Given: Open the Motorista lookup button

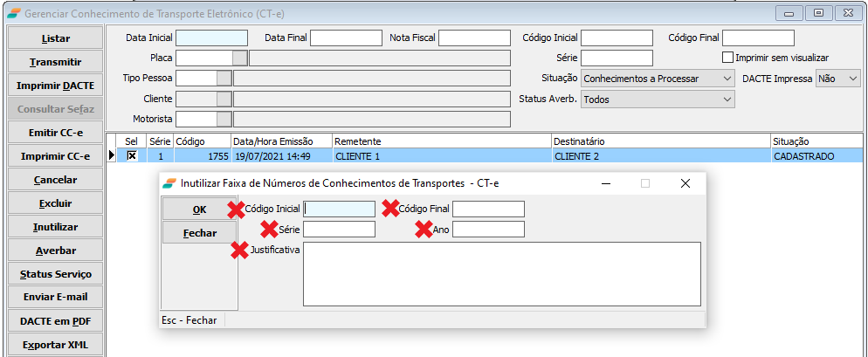Looking at the screenshot, I should 224,119.
